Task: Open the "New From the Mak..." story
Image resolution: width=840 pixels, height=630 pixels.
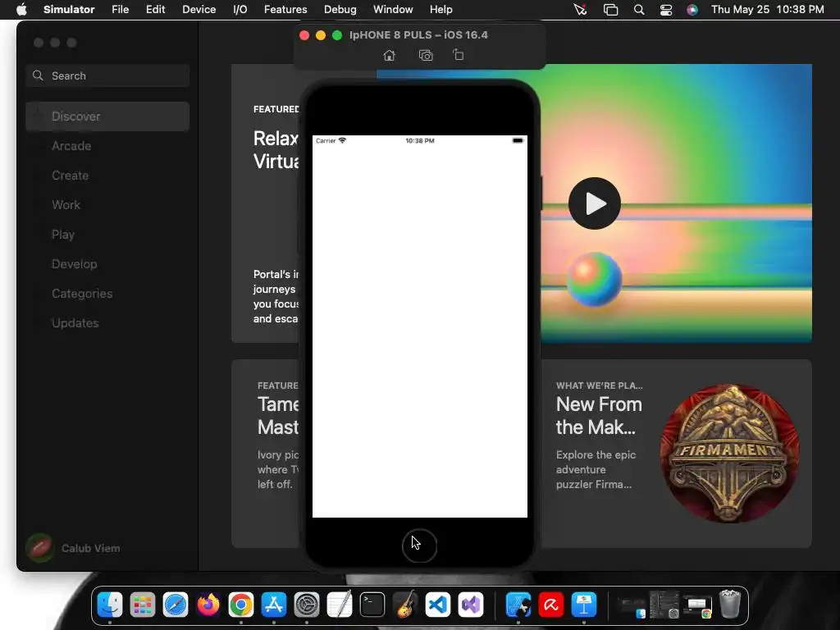Action: [x=599, y=416]
